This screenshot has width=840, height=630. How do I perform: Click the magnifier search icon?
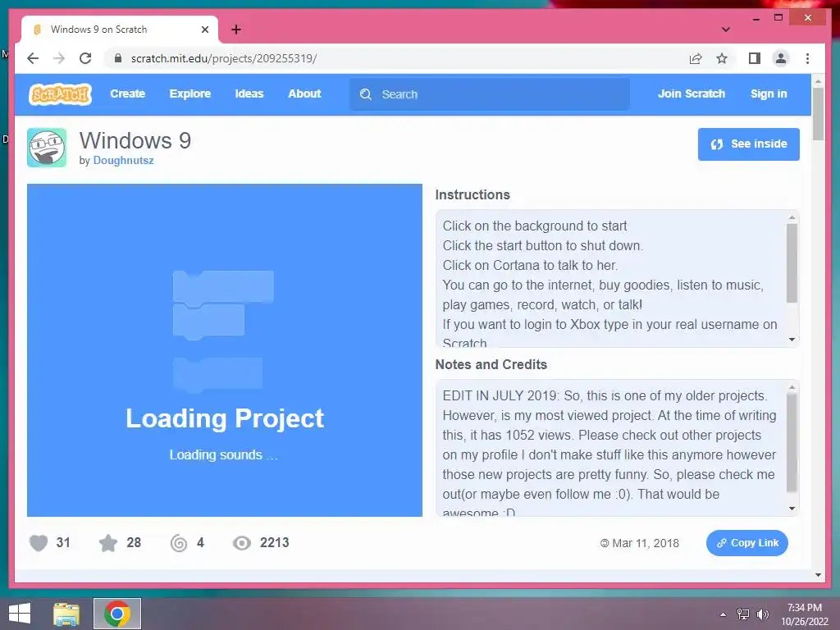tap(366, 94)
